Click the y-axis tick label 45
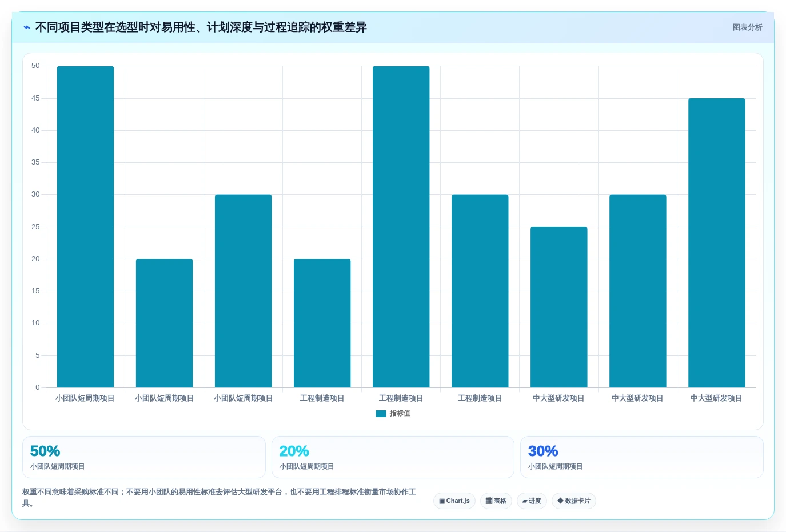This screenshot has height=532, width=786. 35,98
